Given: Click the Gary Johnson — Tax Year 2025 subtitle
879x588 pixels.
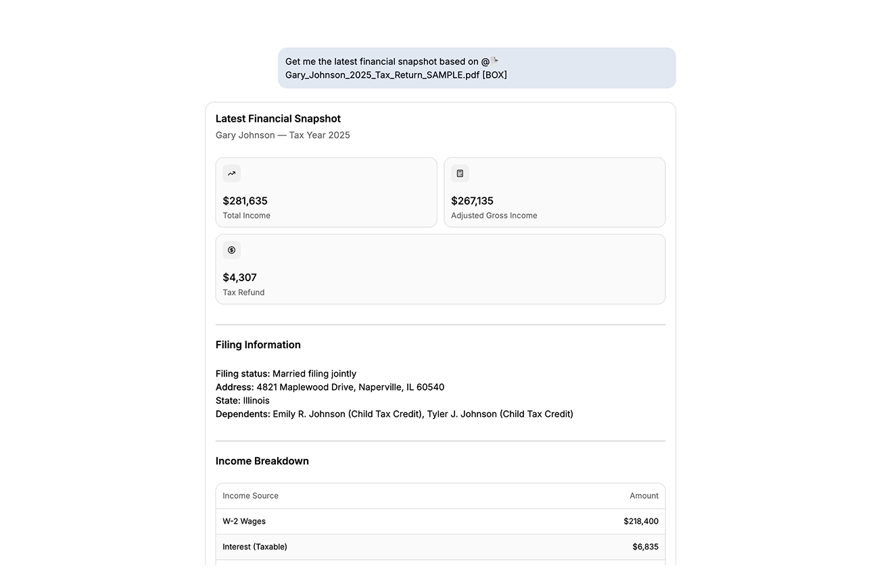Looking at the screenshot, I should 283,135.
